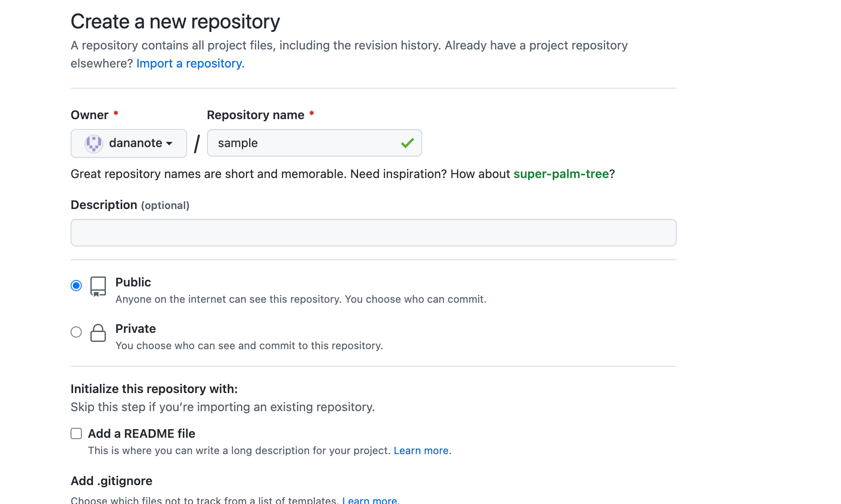Enable the Add a README file checkbox

(x=76, y=433)
